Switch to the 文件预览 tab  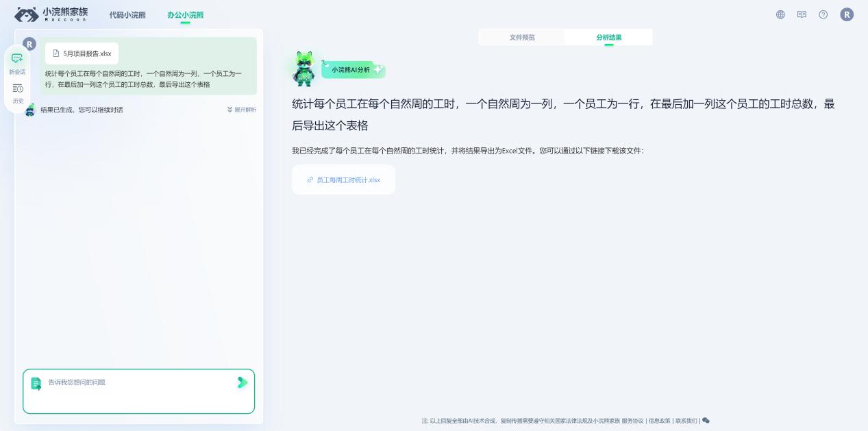pos(522,38)
